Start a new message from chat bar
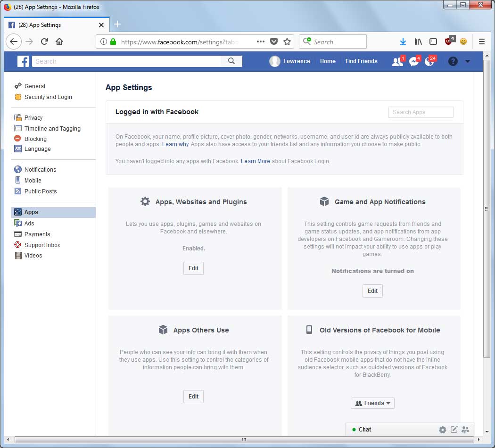Screen dimensions: 495x448 coord(454,430)
